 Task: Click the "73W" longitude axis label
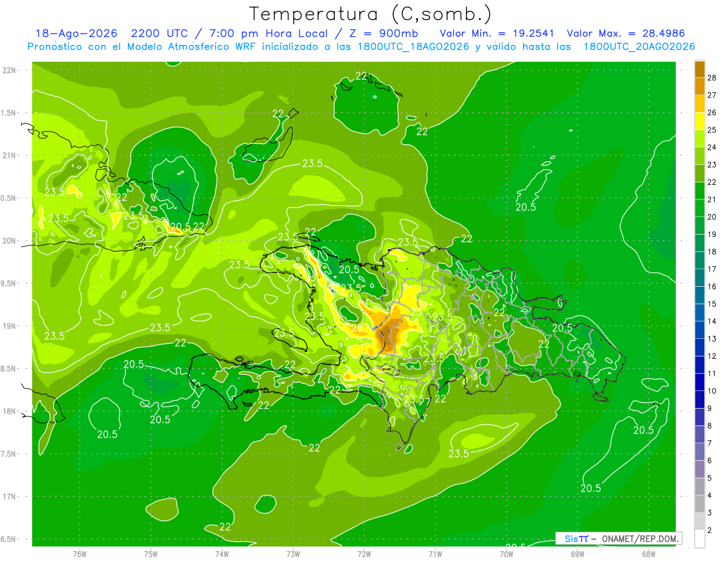click(x=293, y=554)
